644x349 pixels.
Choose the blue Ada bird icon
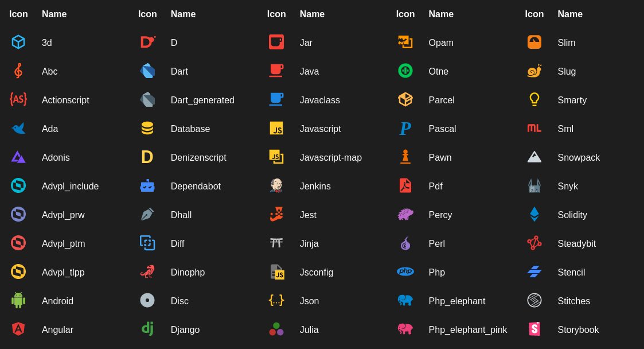[18, 128]
